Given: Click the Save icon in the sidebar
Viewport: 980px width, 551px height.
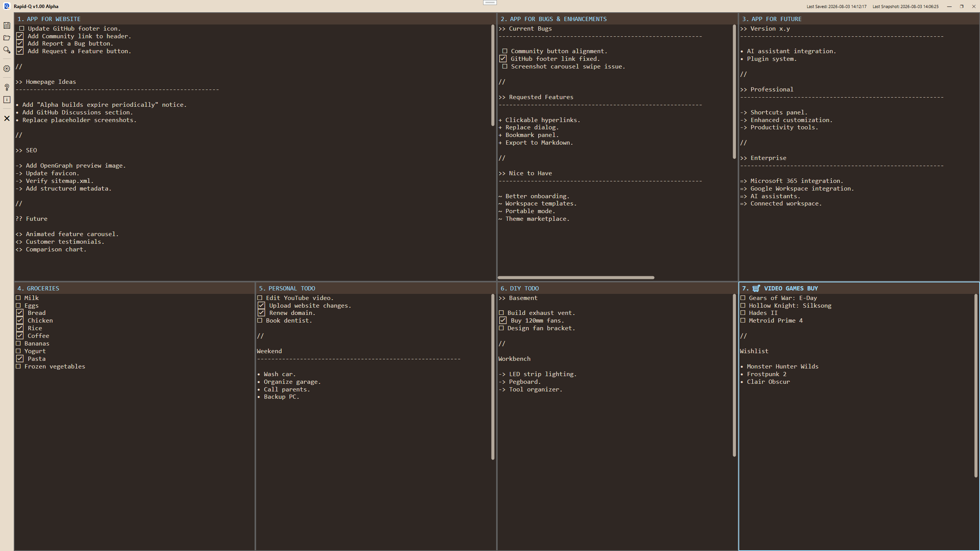Looking at the screenshot, I should 7,26.
